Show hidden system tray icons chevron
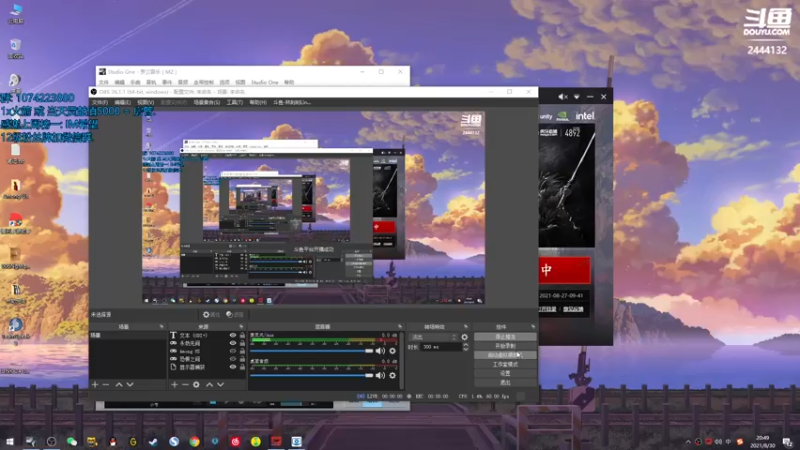800x450 pixels. point(688,442)
